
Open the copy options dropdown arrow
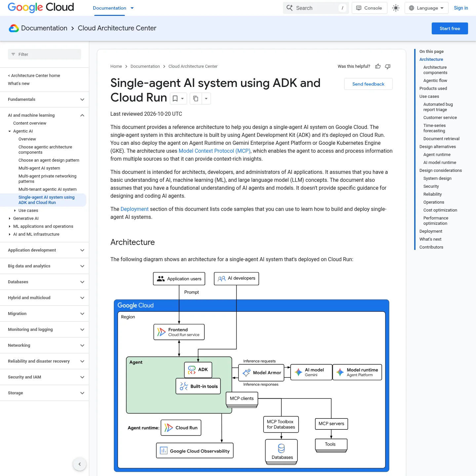click(x=206, y=99)
